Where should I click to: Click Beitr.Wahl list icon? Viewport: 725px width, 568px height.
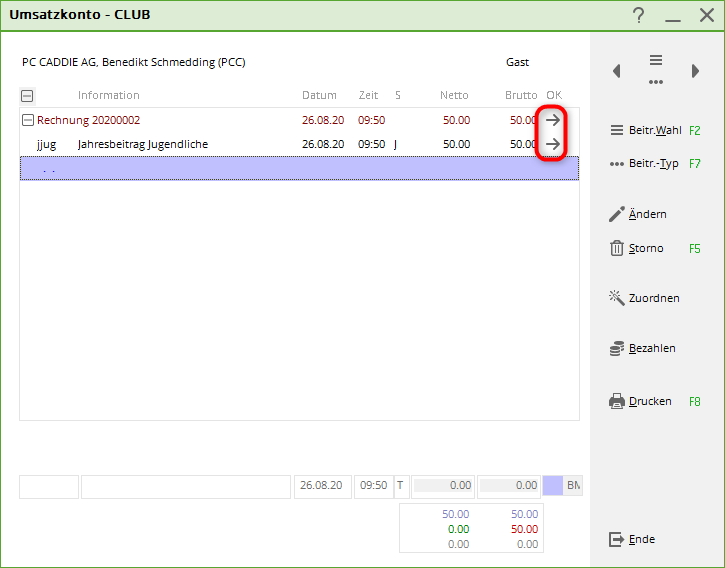pos(617,130)
